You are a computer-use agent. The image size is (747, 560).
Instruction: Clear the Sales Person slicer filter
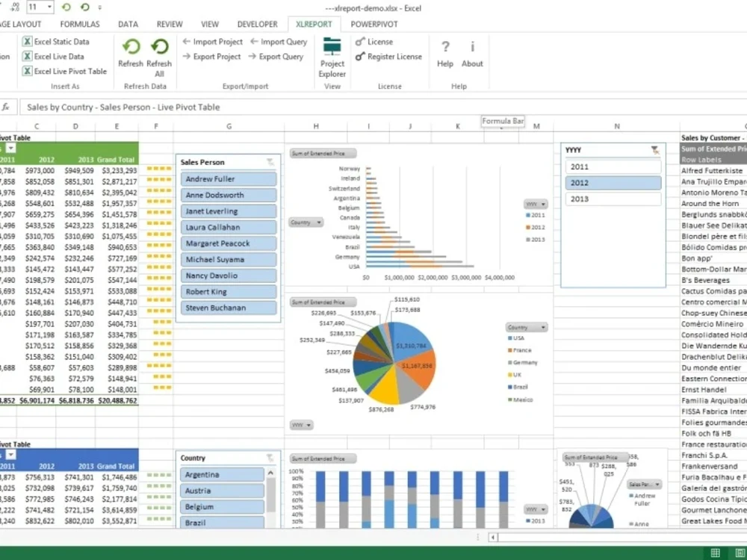point(270,162)
